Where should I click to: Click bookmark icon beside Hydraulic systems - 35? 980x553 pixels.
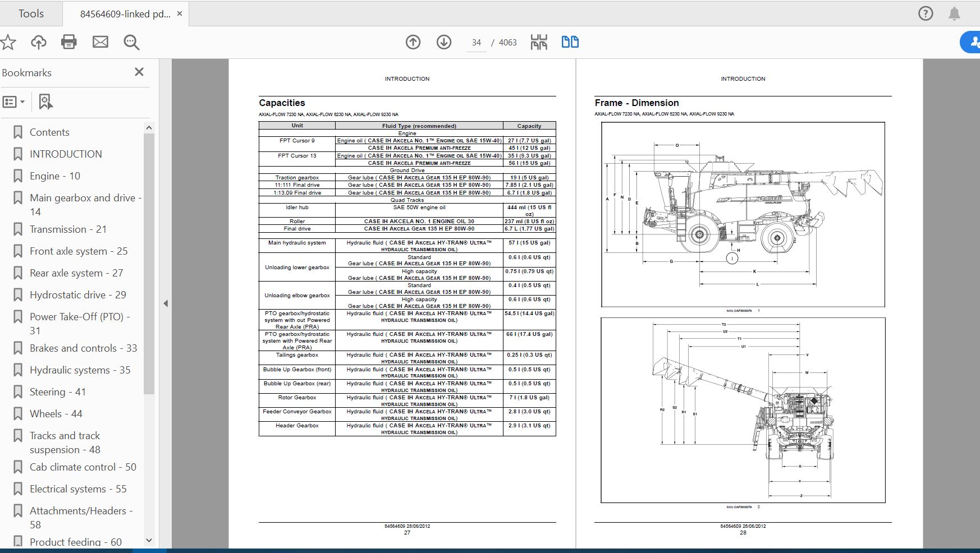18,370
